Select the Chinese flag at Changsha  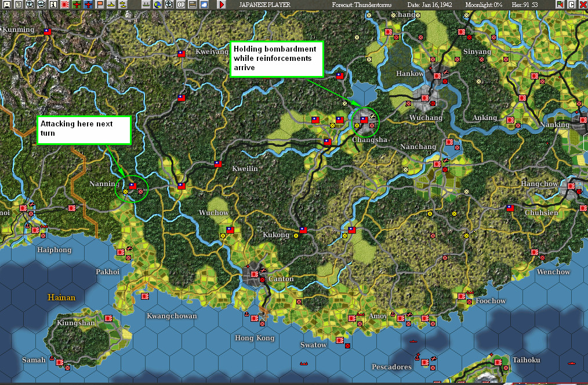coord(364,120)
